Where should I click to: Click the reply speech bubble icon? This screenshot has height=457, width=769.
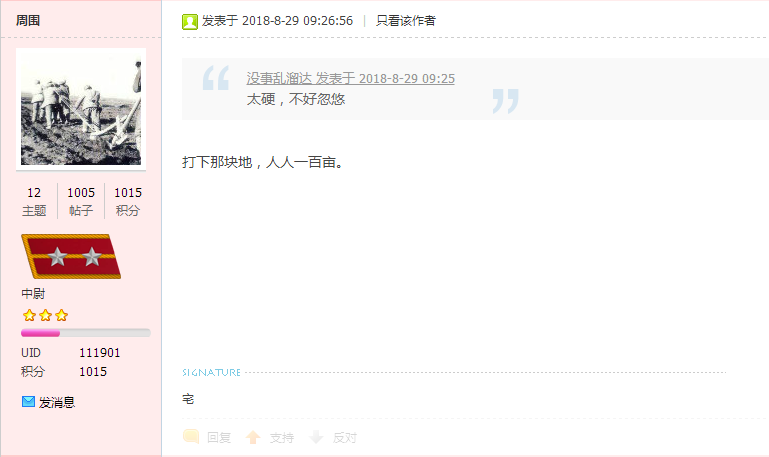[191, 436]
